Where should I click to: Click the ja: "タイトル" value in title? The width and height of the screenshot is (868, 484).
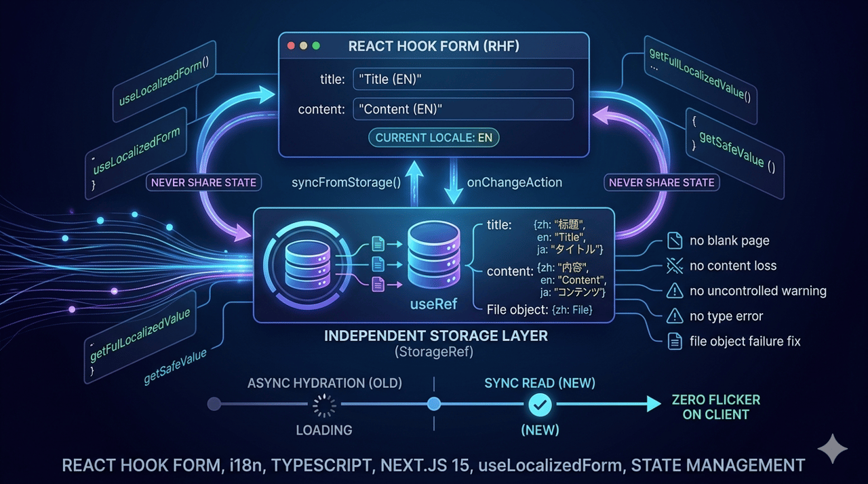coord(570,250)
